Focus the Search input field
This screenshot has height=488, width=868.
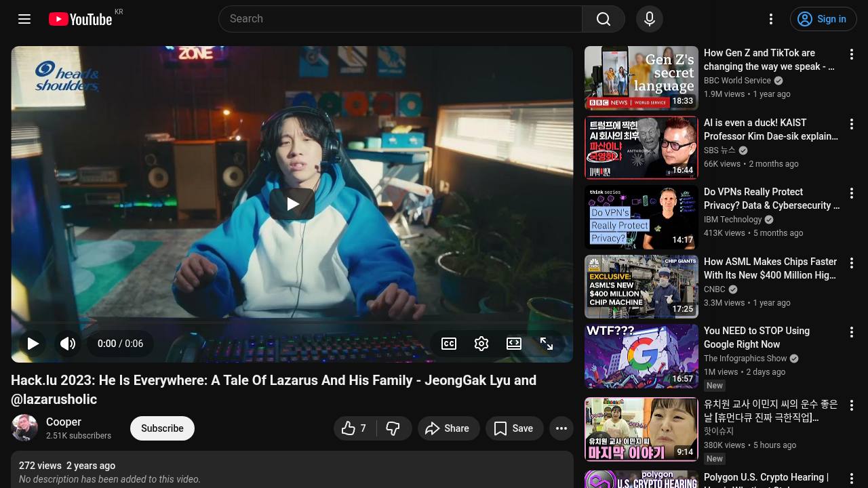point(400,19)
